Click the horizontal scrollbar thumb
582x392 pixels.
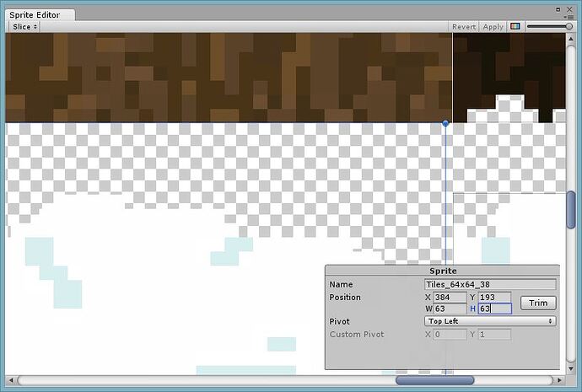434,380
